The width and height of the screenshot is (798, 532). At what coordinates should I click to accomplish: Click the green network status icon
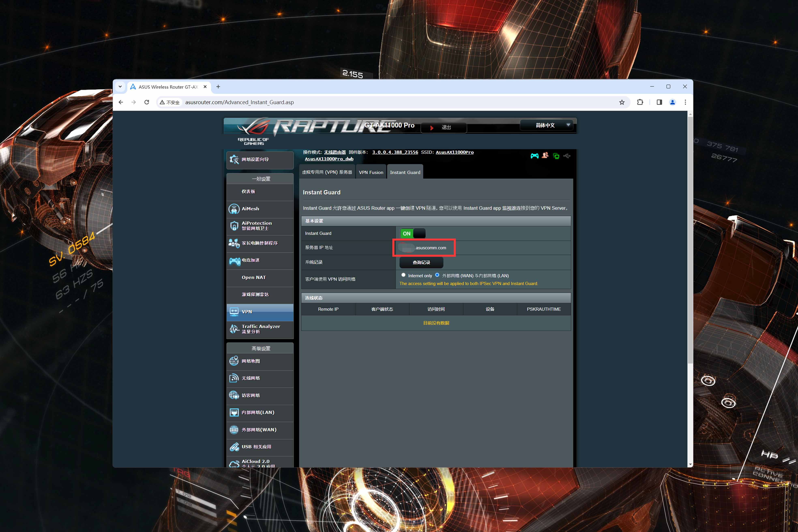pyautogui.click(x=556, y=156)
